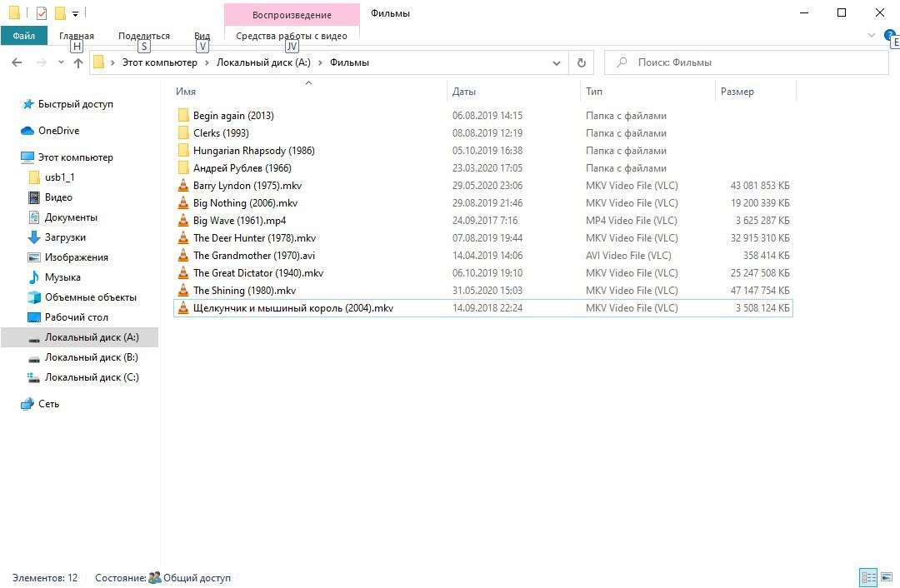
Task: Select Сеть in navigation pane
Action: [x=48, y=404]
